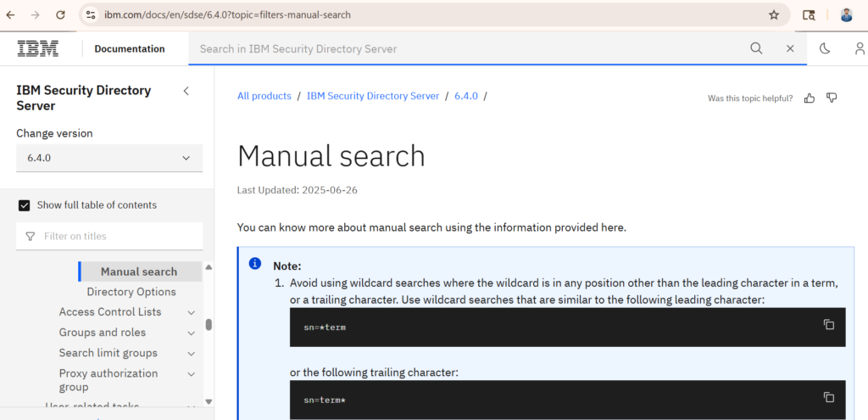Click the search magnifier icon
The height and width of the screenshot is (420, 868).
coord(756,48)
